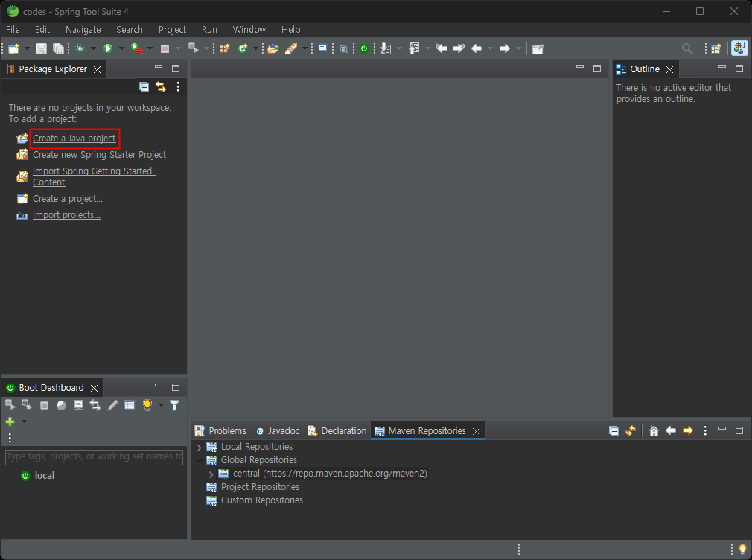The width and height of the screenshot is (752, 560).
Task: Click the green Spring Boot power icon in toolbar
Action: click(364, 48)
